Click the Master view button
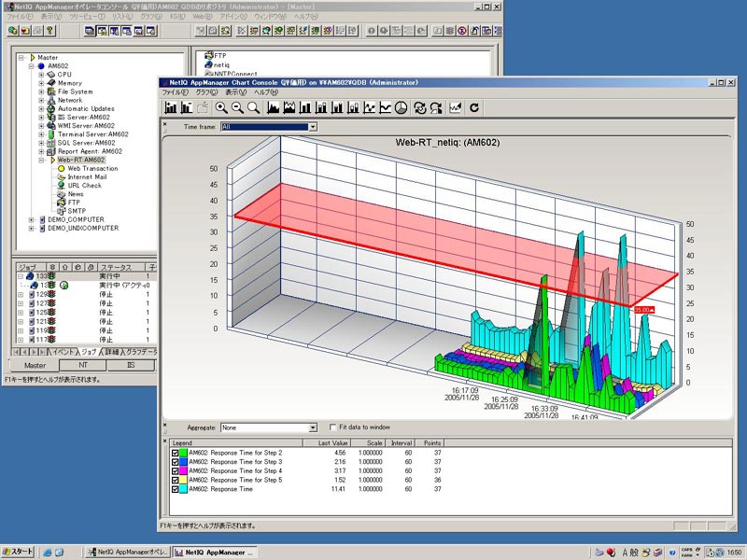This screenshot has width=747, height=560. [35, 365]
